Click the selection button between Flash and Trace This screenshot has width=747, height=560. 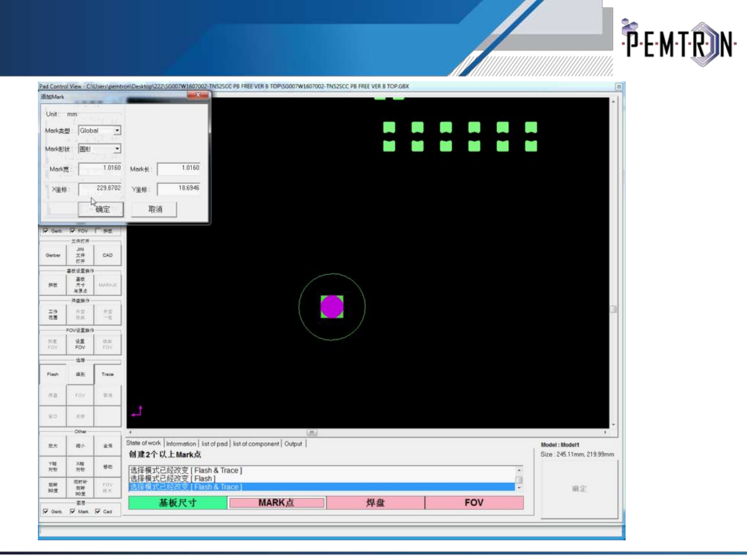[x=80, y=374]
